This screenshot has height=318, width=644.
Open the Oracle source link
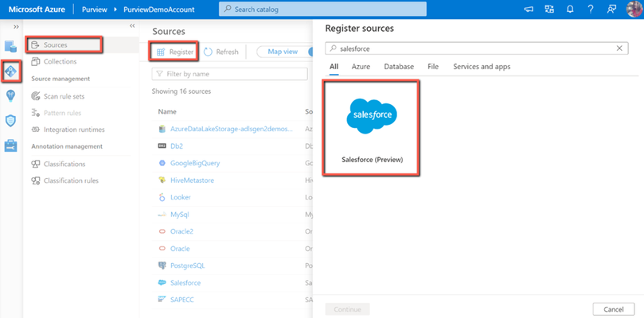(180, 249)
